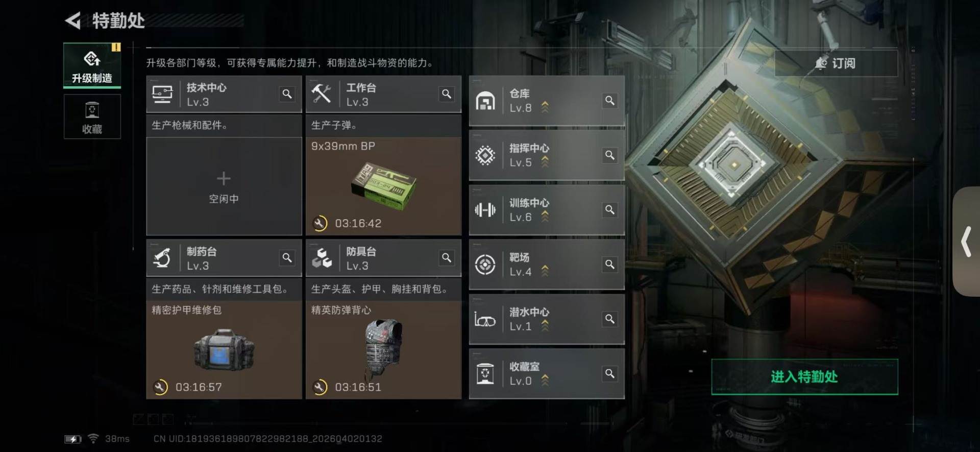The height and width of the screenshot is (452, 980).
Task: Open details magnifier for 制药台
Action: (x=287, y=258)
